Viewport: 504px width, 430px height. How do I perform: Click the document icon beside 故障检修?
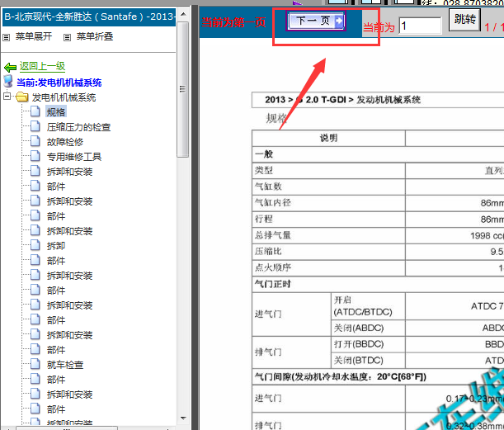click(35, 141)
